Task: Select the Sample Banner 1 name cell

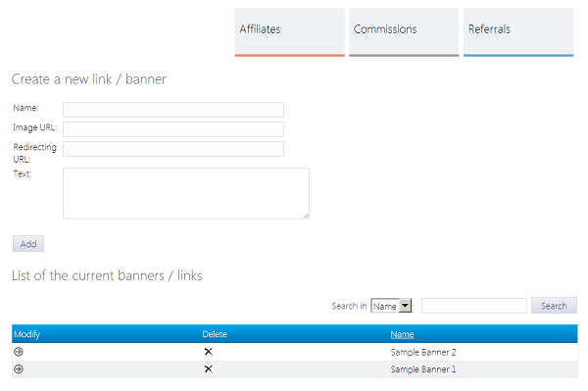Action: 423,369
